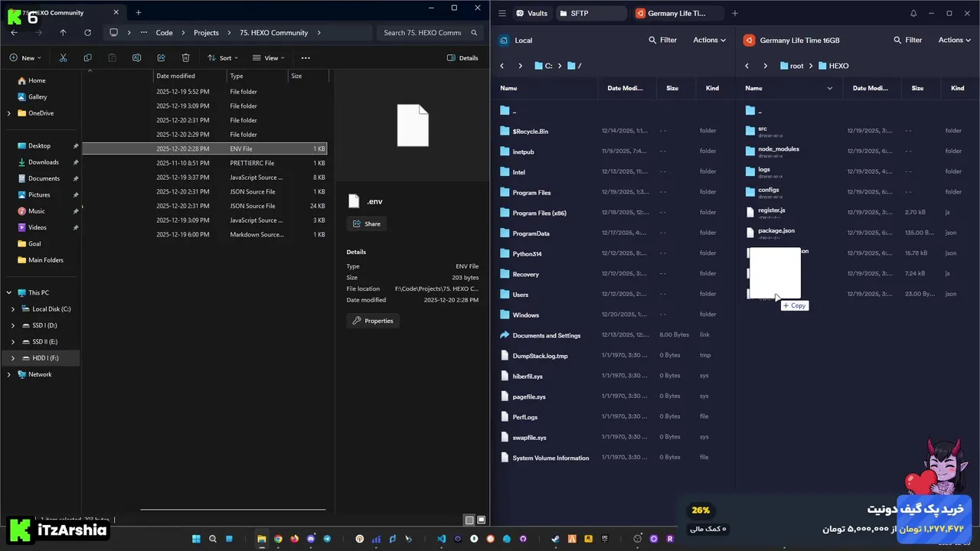This screenshot has width=980, height=551.
Task: Open Discord from the taskbar
Action: pos(311,539)
